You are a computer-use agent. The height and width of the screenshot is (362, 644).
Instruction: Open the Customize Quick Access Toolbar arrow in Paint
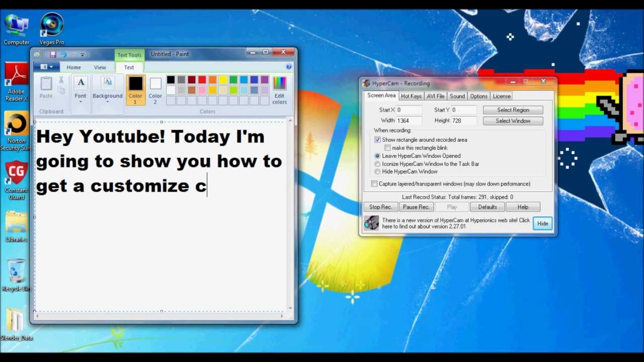pyautogui.click(x=83, y=54)
